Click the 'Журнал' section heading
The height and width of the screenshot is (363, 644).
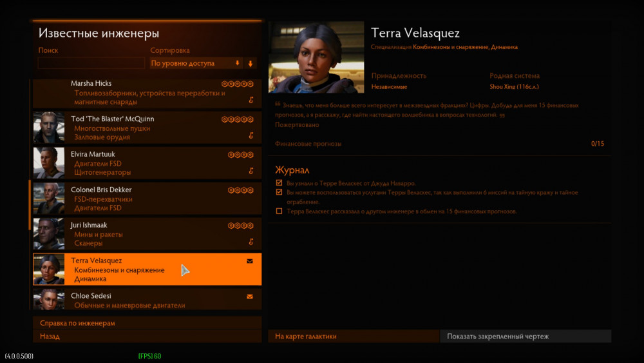292,170
